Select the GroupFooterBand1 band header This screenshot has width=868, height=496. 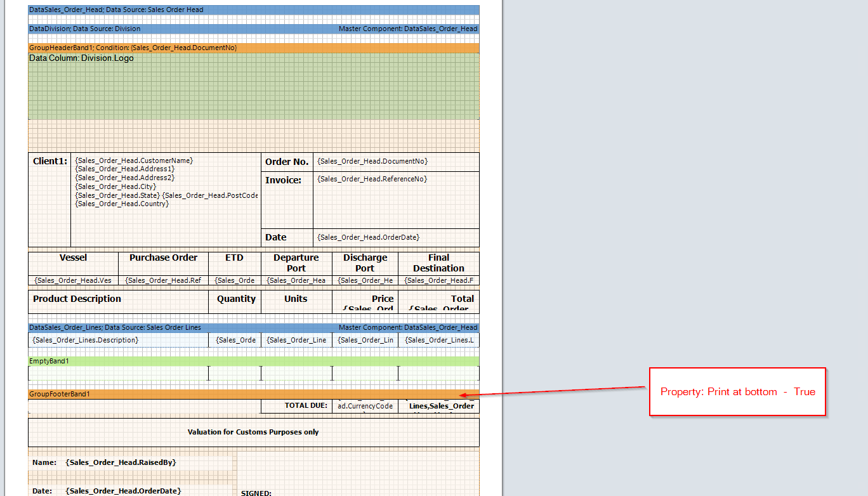click(253, 395)
